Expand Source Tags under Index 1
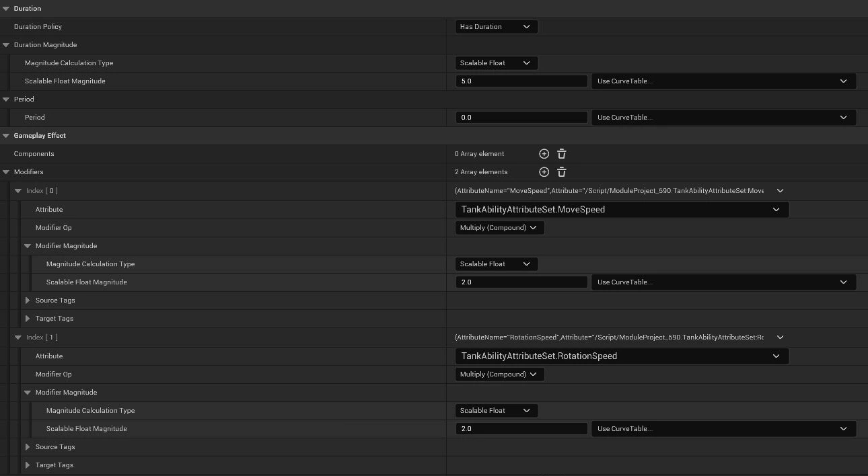 pos(28,447)
